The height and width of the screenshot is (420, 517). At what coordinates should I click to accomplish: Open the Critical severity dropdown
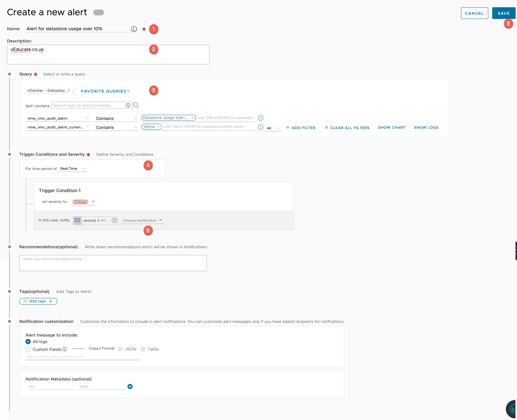[83, 202]
